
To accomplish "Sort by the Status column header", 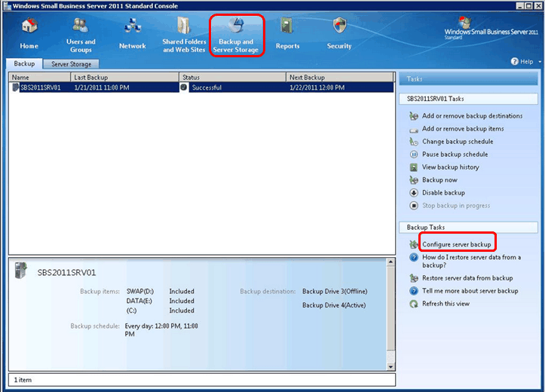I will [x=232, y=77].
